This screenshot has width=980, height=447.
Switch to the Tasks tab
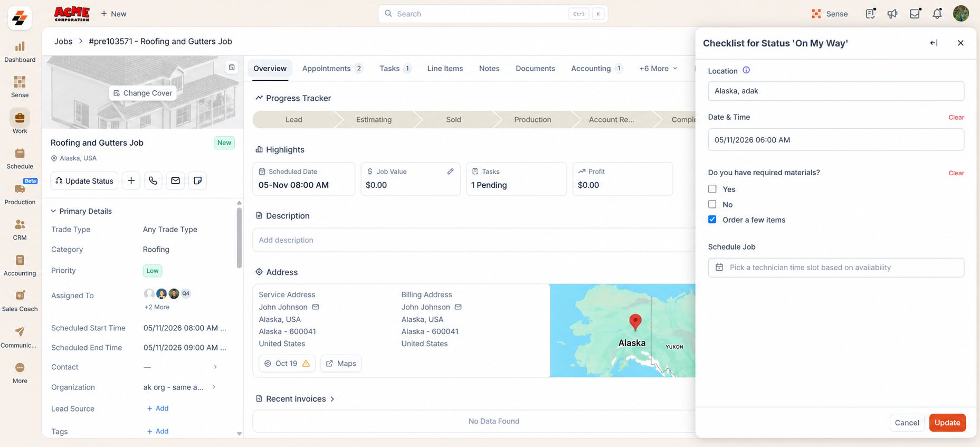395,69
